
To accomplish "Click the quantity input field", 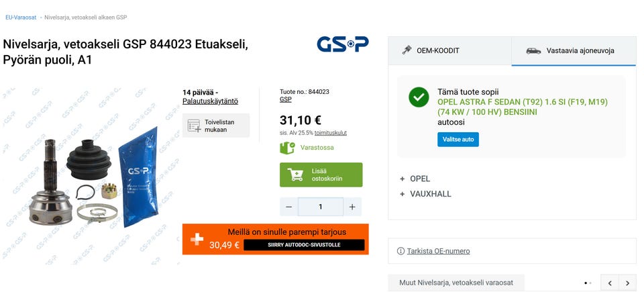I will coord(321,207).
